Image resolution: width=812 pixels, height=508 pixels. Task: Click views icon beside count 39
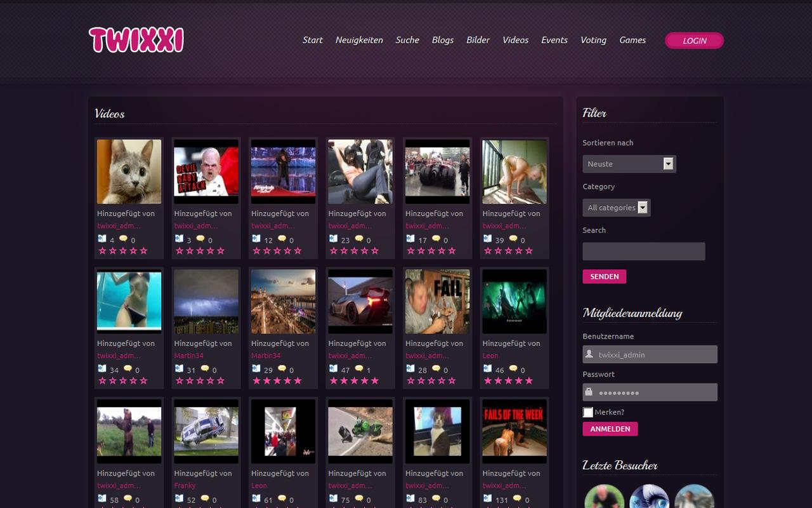(x=487, y=239)
